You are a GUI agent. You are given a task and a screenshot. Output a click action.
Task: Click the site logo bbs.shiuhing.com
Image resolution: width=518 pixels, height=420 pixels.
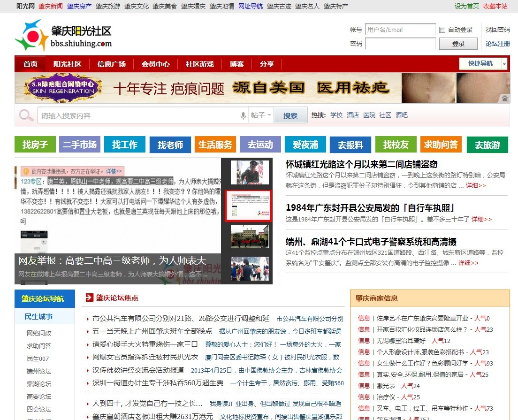pos(63,35)
